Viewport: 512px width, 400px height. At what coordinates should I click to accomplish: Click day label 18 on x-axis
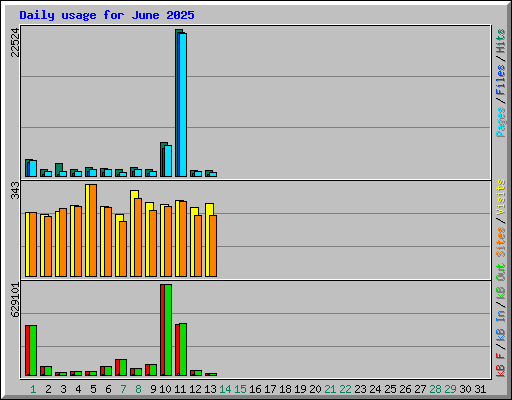tap(285, 389)
